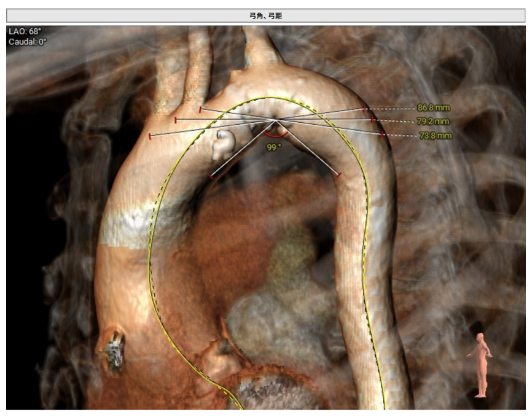Click the LAO: 68° orientation text
The image size is (532, 417).
[25, 31]
